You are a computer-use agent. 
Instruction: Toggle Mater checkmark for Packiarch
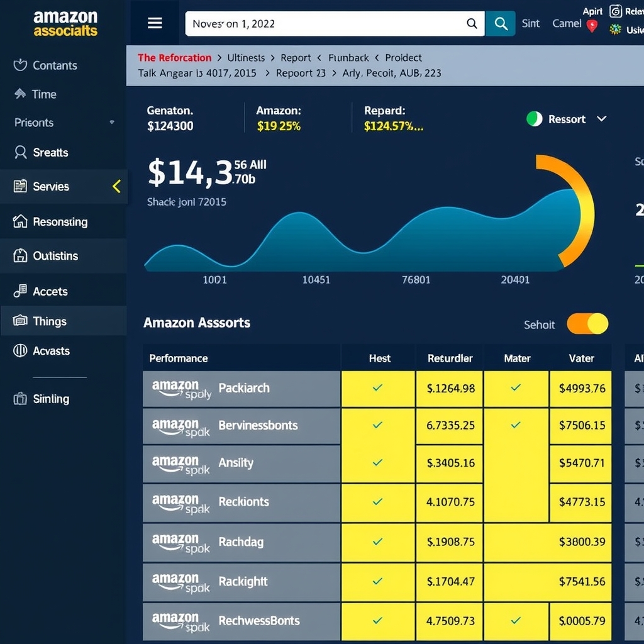(x=516, y=387)
